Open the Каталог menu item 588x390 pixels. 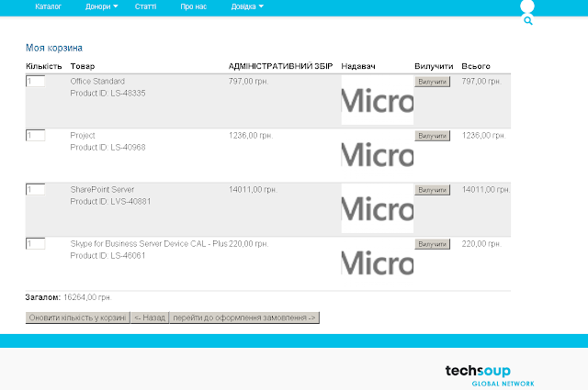48,6
